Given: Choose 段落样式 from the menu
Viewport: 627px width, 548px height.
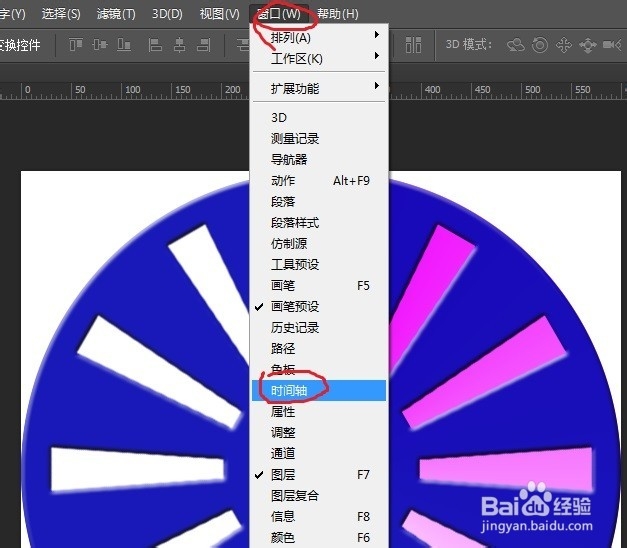Looking at the screenshot, I should pyautogui.click(x=319, y=223).
